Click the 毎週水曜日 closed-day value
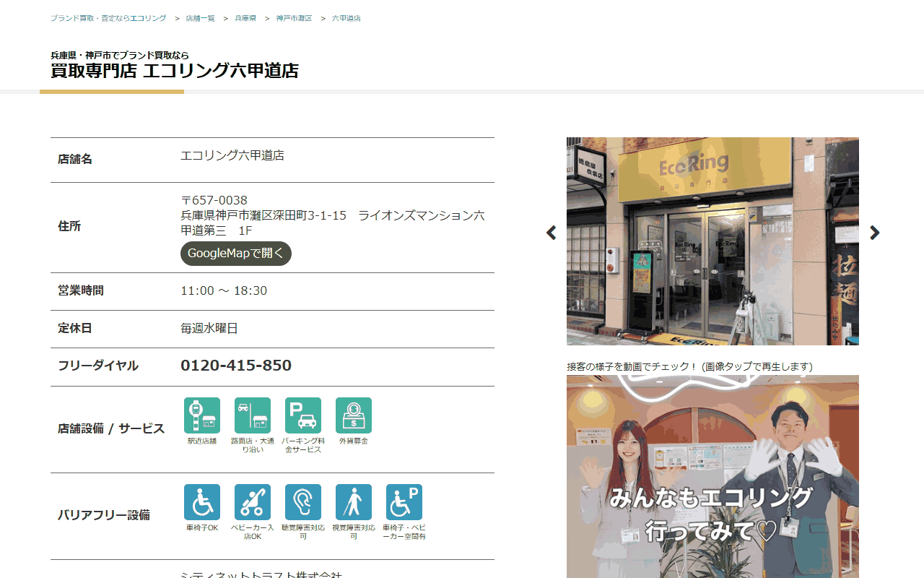This screenshot has width=924, height=578. click(x=209, y=328)
